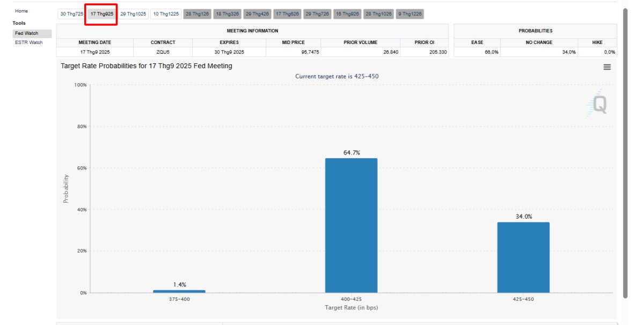The width and height of the screenshot is (644, 325).
Task: Open the chart context menu hamburger icon
Action: pos(607,67)
